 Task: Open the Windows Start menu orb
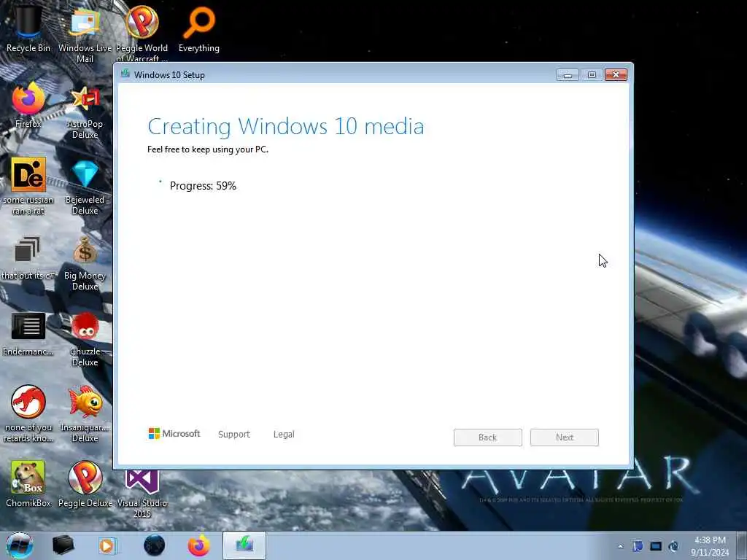click(20, 545)
